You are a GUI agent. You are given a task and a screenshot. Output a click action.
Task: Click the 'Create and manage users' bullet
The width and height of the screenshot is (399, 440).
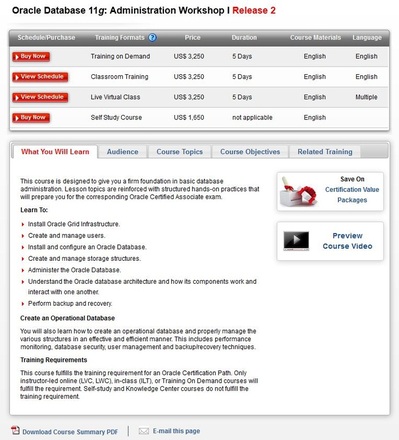(x=67, y=236)
